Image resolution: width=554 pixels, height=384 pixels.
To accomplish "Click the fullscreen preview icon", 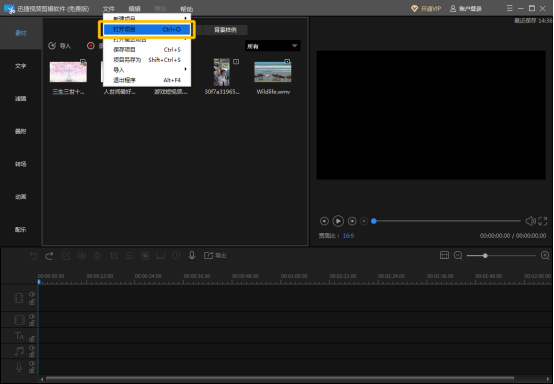I will pyautogui.click(x=543, y=221).
